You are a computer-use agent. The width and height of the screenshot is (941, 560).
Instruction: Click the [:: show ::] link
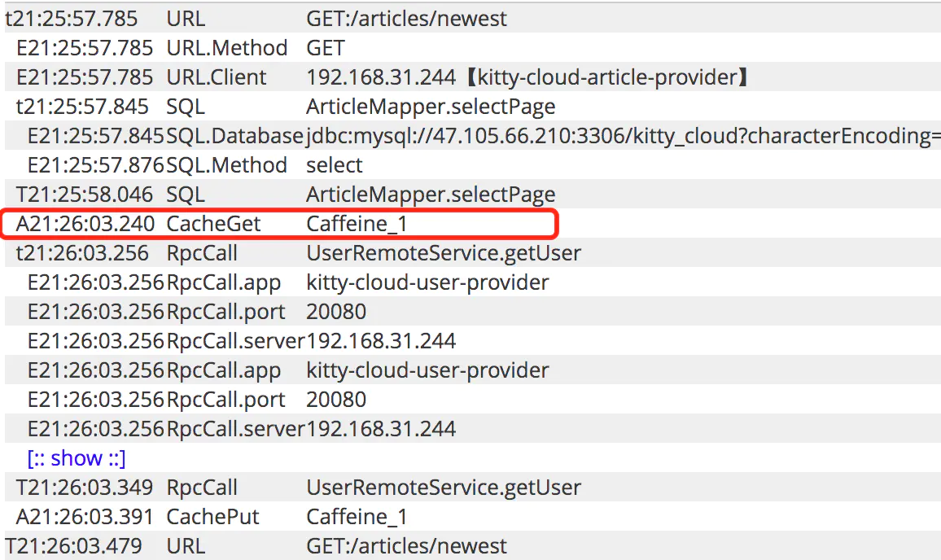(77, 458)
